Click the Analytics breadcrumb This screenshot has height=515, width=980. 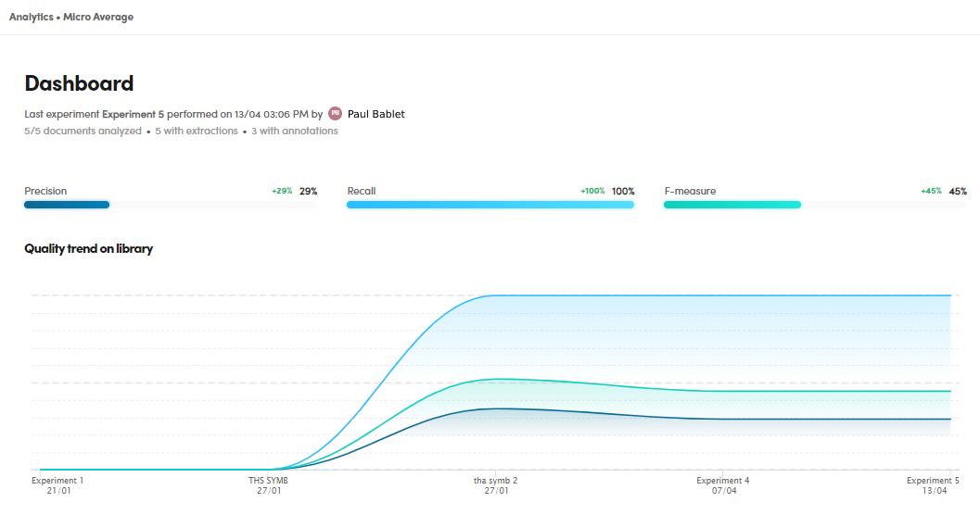coord(31,18)
